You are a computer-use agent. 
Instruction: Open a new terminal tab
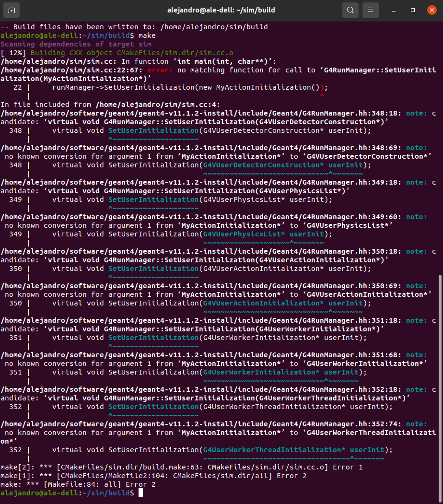click(x=12, y=10)
